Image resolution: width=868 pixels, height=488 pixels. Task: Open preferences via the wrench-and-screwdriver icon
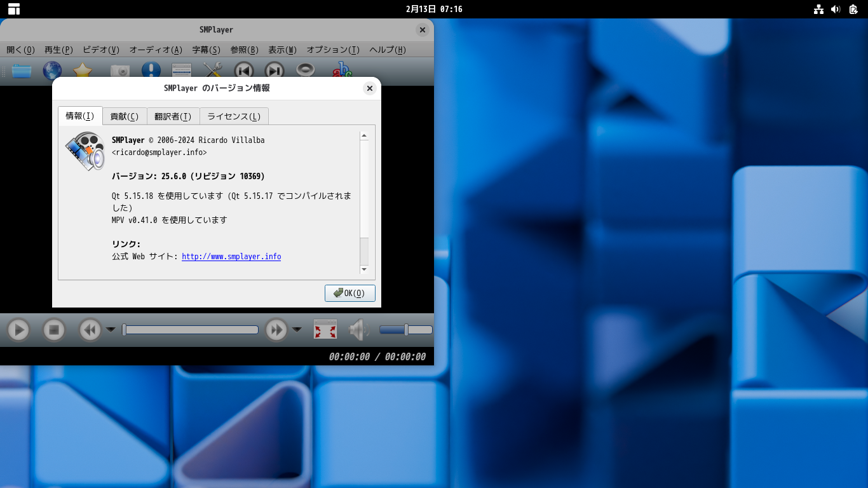pos(213,71)
